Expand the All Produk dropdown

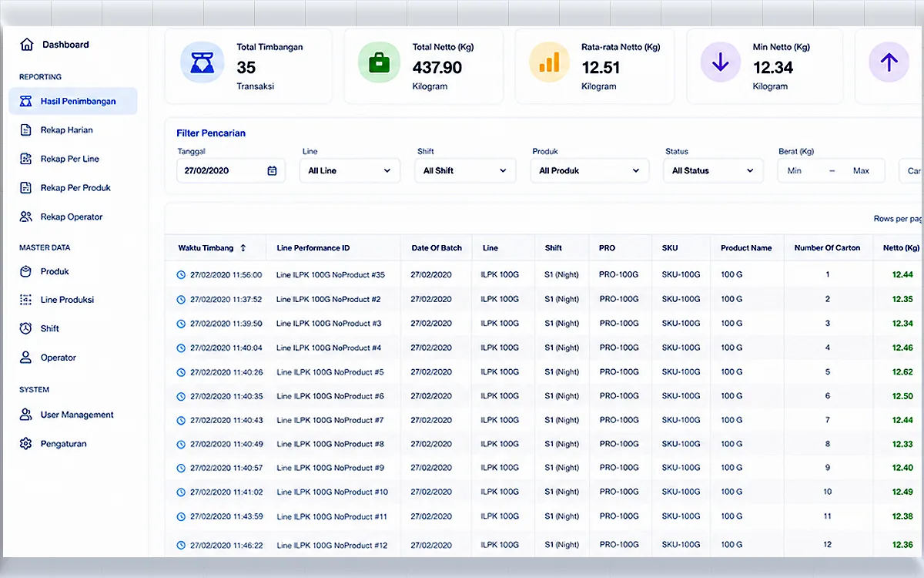pyautogui.click(x=590, y=170)
